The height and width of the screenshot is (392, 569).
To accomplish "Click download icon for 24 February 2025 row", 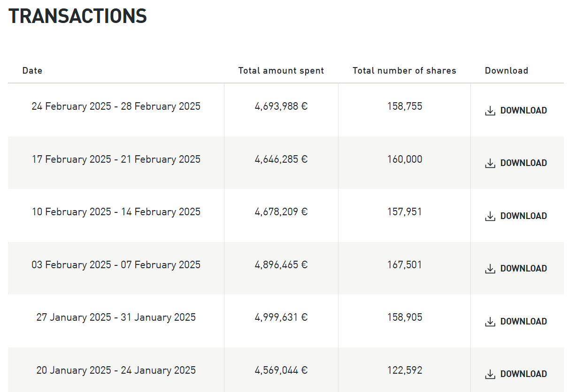I will click(x=490, y=111).
